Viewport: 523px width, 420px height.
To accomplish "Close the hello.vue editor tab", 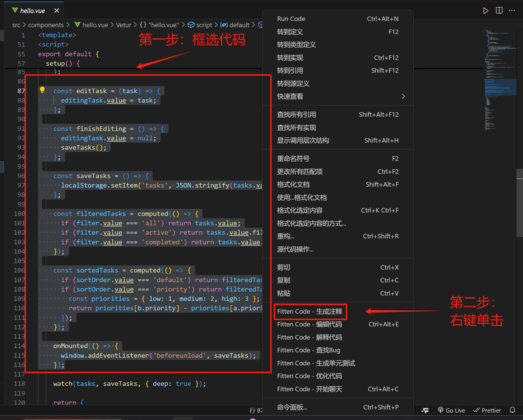I will pos(56,11).
